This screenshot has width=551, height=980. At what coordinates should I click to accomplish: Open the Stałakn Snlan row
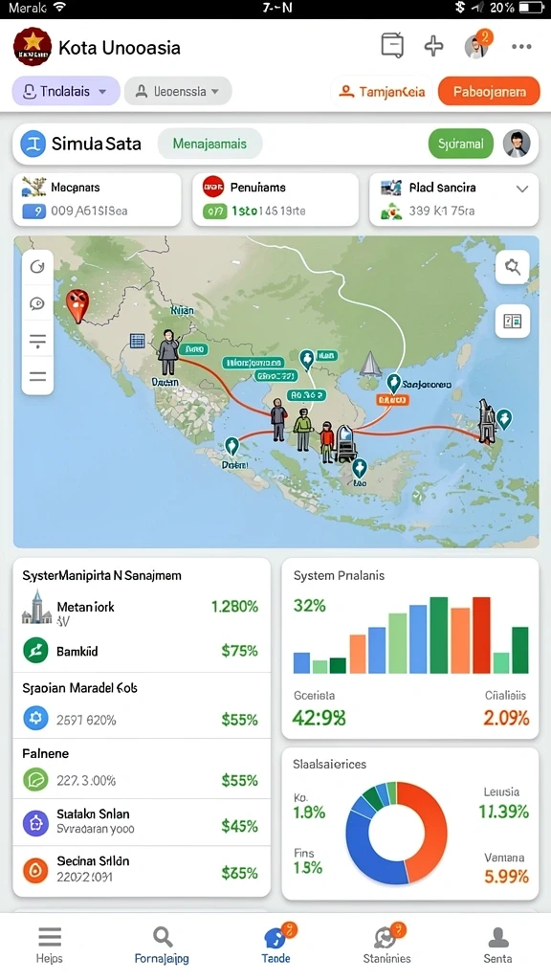tap(142, 822)
